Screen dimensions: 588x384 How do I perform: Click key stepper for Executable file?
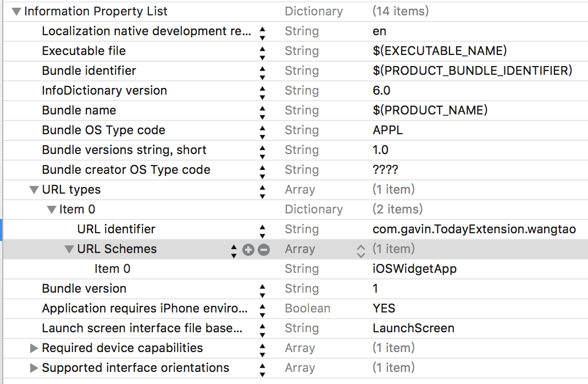pyautogui.click(x=262, y=51)
